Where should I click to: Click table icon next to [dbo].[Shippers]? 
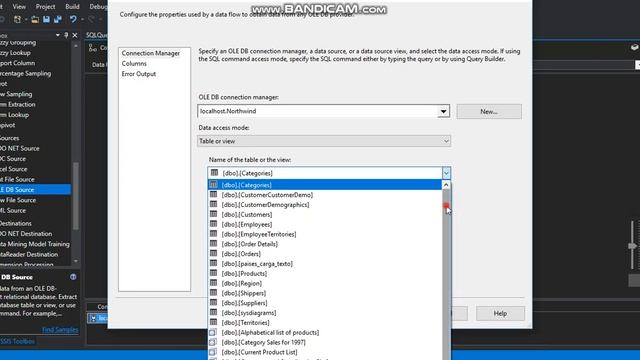pyautogui.click(x=213, y=292)
